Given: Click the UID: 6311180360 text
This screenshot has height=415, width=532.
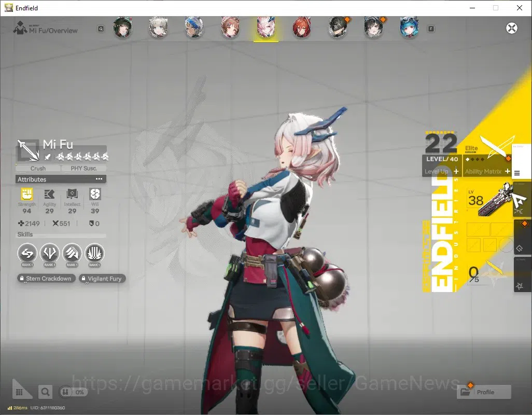Looking at the screenshot, I should (48, 408).
